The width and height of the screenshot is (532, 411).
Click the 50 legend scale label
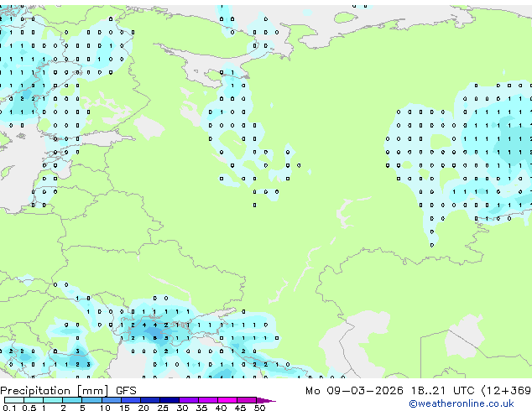(x=259, y=408)
